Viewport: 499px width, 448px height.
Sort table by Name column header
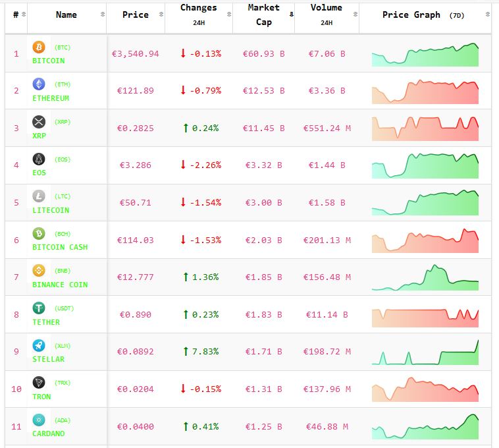(66, 14)
